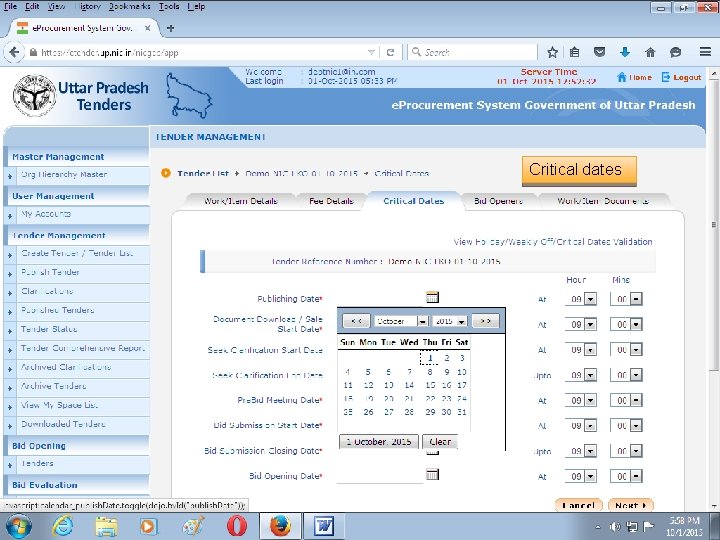This screenshot has width=720, height=540.
Task: Reload the page with the refresh icon
Action: pos(390,52)
